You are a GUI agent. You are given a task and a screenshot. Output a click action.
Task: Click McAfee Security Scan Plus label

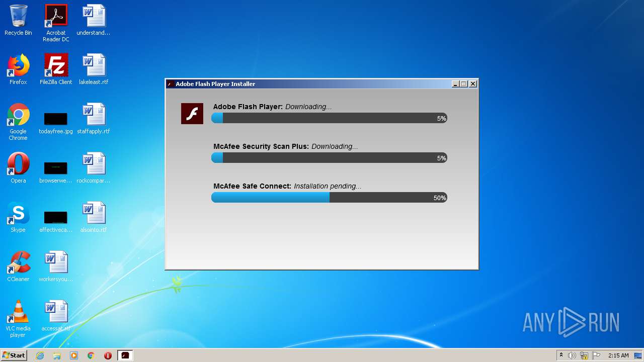pos(285,146)
